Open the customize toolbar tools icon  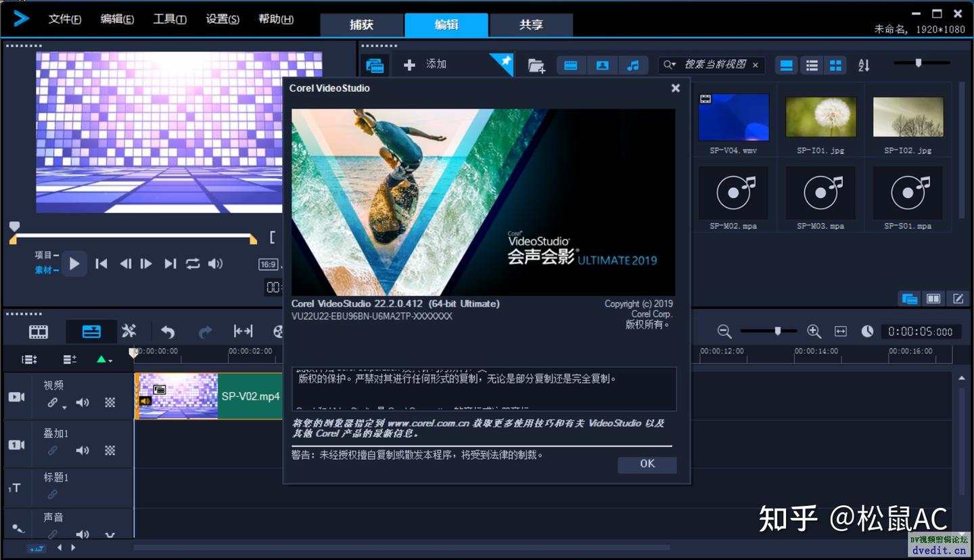point(129,331)
